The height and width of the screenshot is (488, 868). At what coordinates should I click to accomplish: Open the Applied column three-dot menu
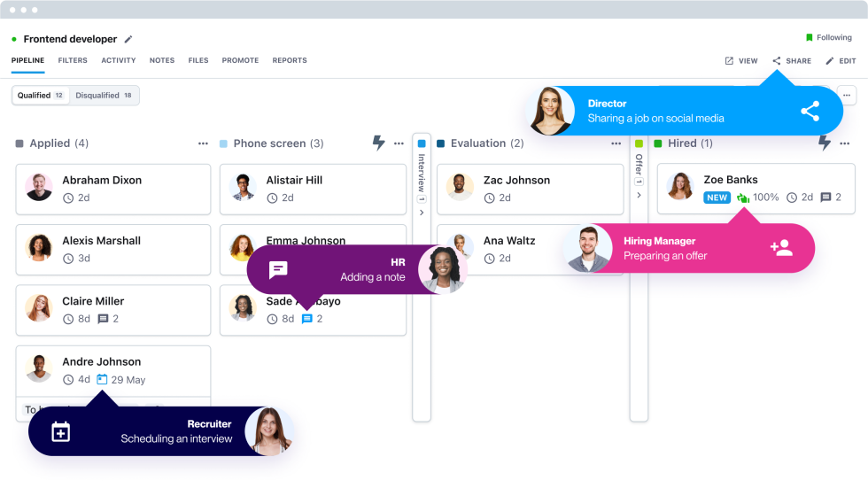click(x=203, y=143)
